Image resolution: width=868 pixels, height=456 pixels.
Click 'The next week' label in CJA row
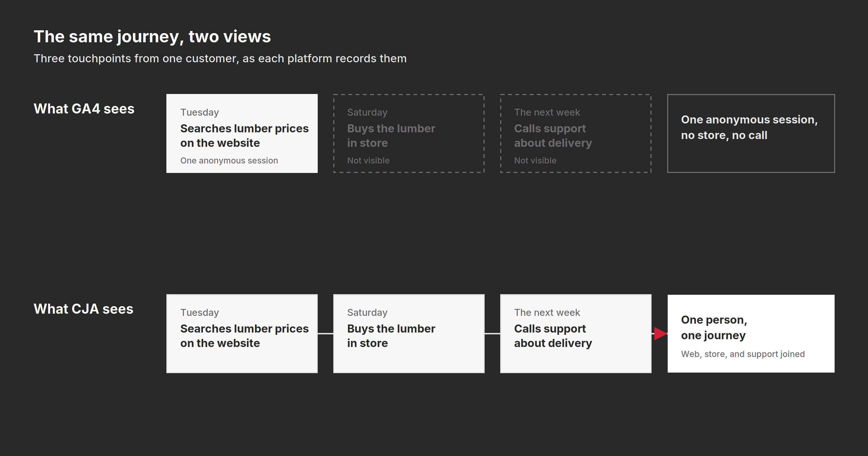pyautogui.click(x=547, y=313)
